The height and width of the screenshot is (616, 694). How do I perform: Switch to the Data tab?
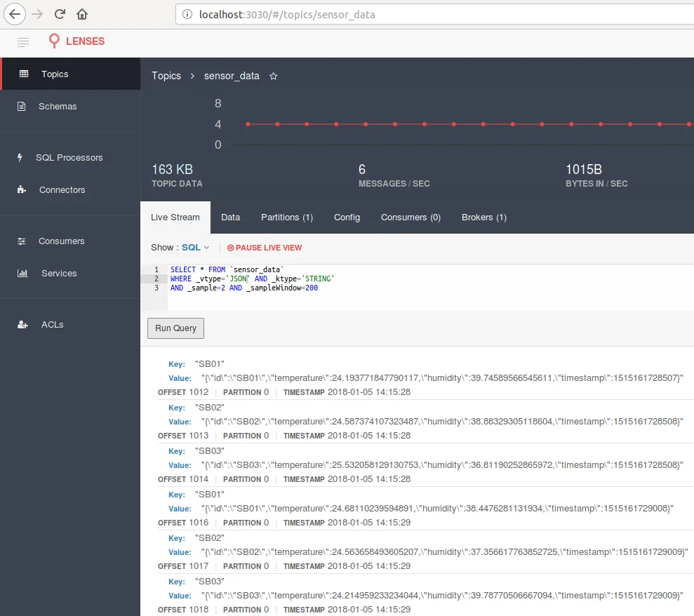[231, 217]
